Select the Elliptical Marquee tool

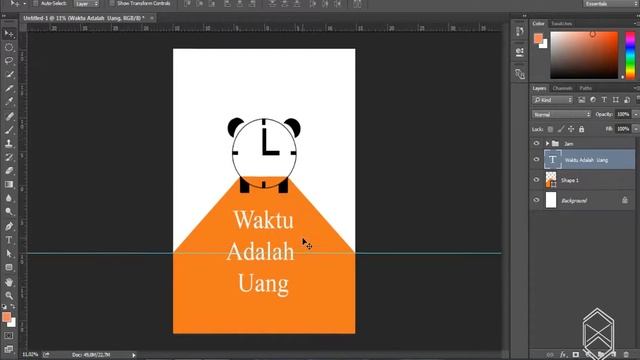9,47
